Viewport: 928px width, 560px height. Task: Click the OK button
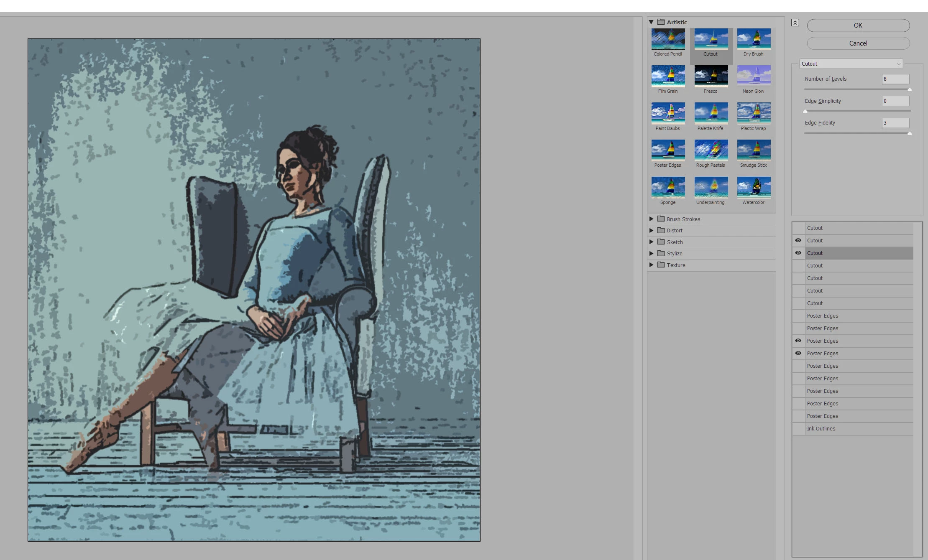pos(858,25)
